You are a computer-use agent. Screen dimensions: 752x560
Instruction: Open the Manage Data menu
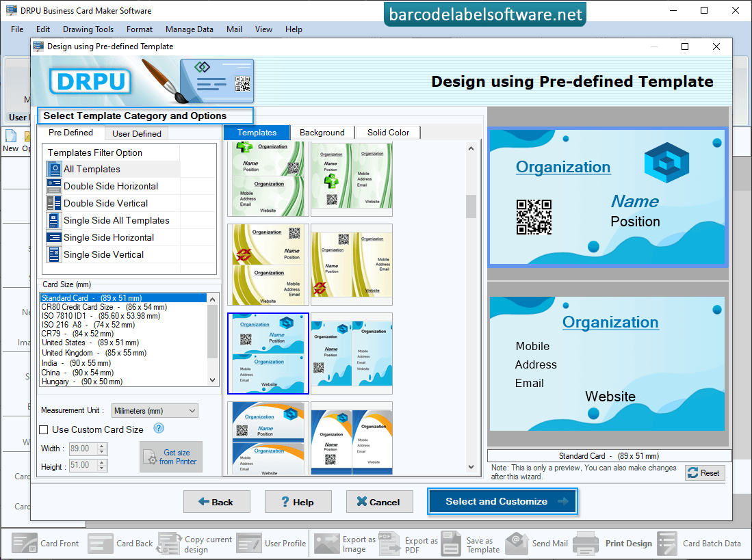click(190, 29)
